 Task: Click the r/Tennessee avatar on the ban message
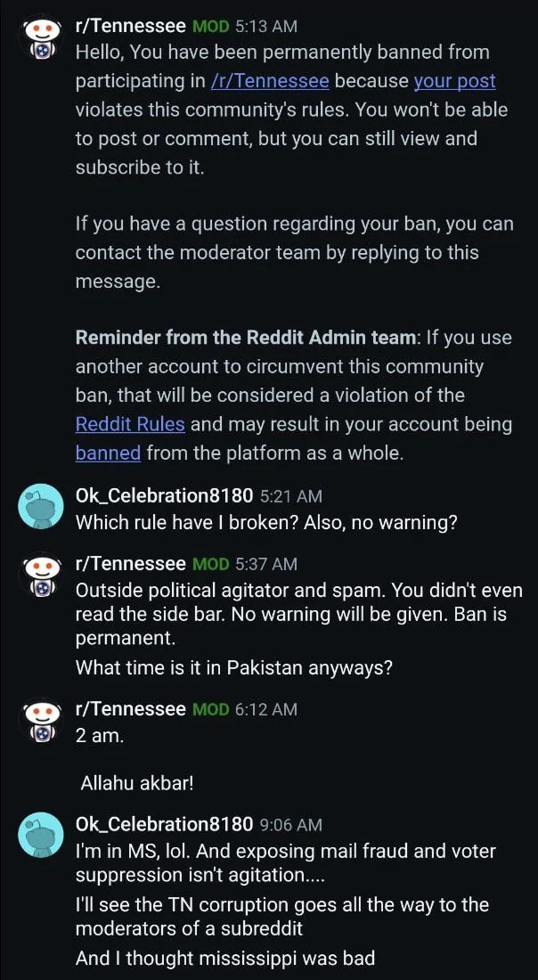pyautogui.click(x=40, y=40)
